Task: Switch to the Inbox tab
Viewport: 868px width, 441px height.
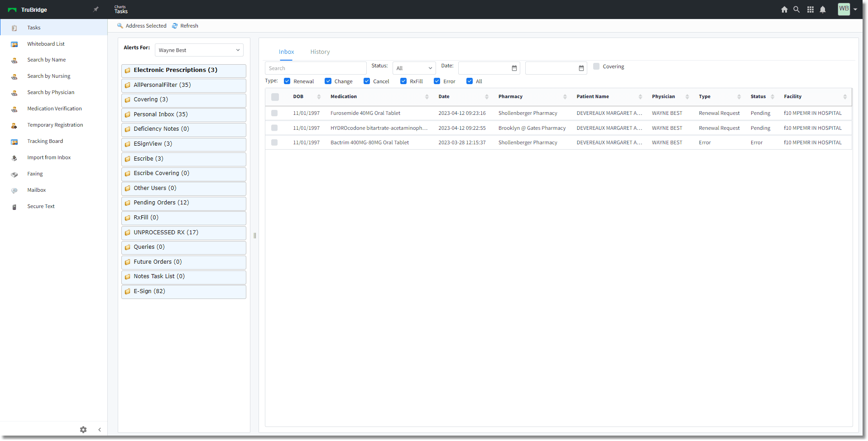Action: [x=286, y=52]
